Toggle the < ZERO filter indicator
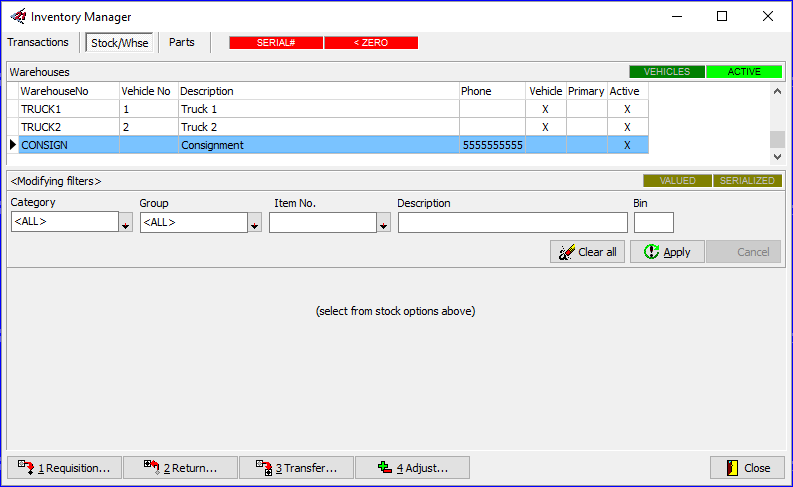Viewport: 793px width, 487px height. point(371,43)
